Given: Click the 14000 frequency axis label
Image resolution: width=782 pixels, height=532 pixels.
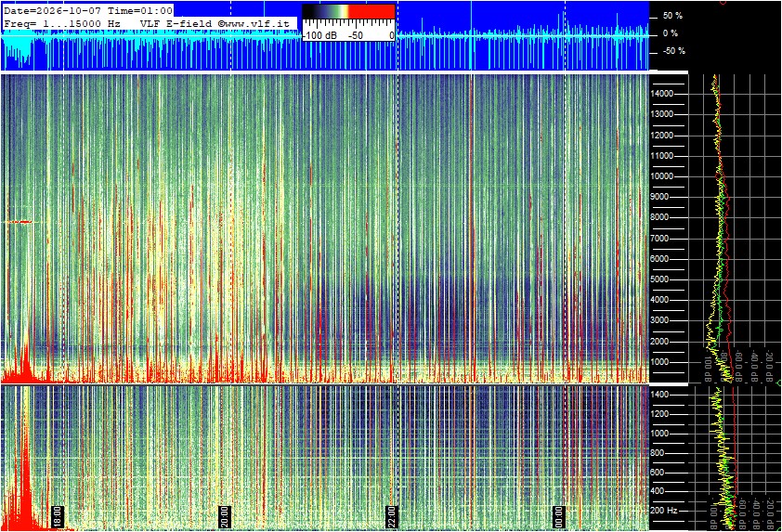Looking at the screenshot, I should point(662,94).
